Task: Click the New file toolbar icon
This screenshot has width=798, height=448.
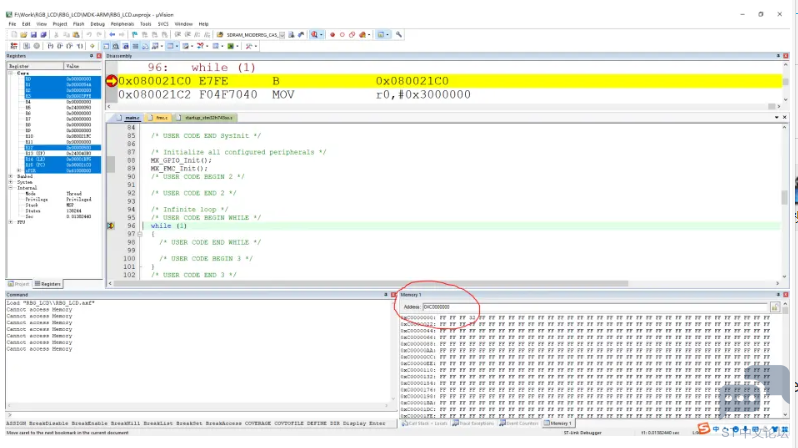Action: [14, 35]
